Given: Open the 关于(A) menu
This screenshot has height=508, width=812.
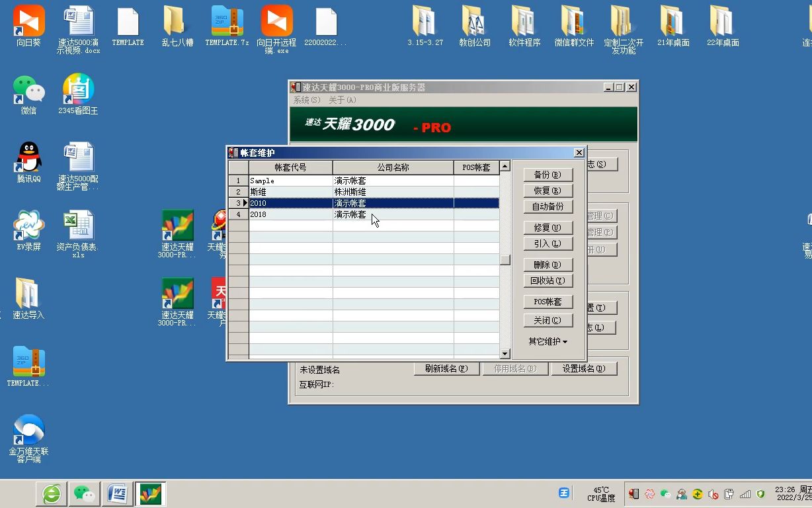Looking at the screenshot, I should point(344,100).
